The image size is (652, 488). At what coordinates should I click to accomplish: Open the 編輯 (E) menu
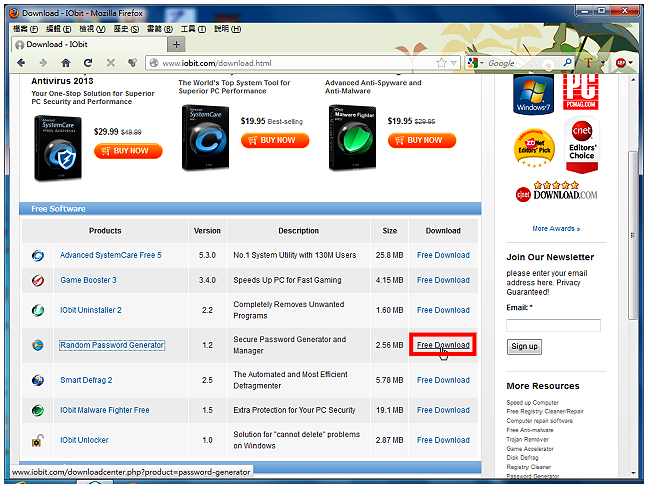pyautogui.click(x=58, y=29)
